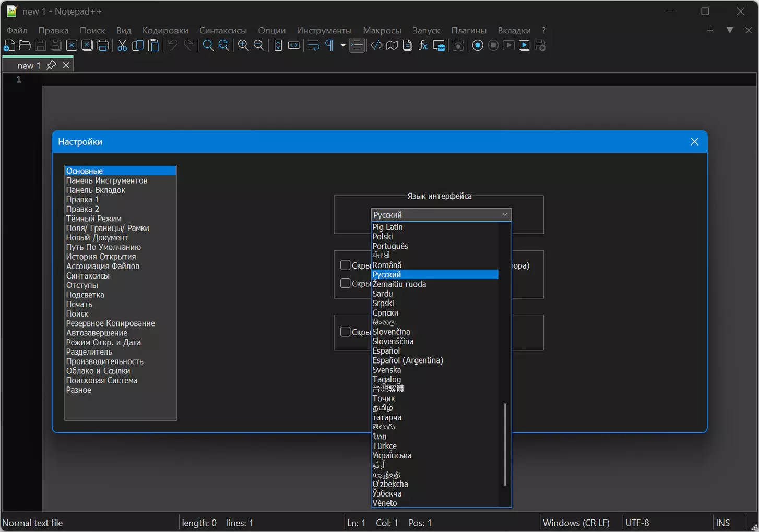
Task: Open the tab list triangle in the menu bar
Action: 730,30
